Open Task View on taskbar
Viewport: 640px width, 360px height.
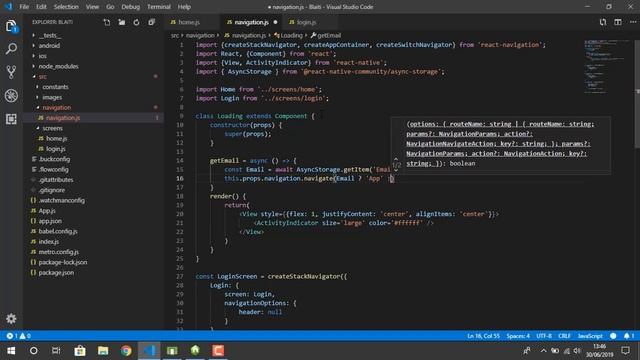pyautogui.click(x=56, y=351)
